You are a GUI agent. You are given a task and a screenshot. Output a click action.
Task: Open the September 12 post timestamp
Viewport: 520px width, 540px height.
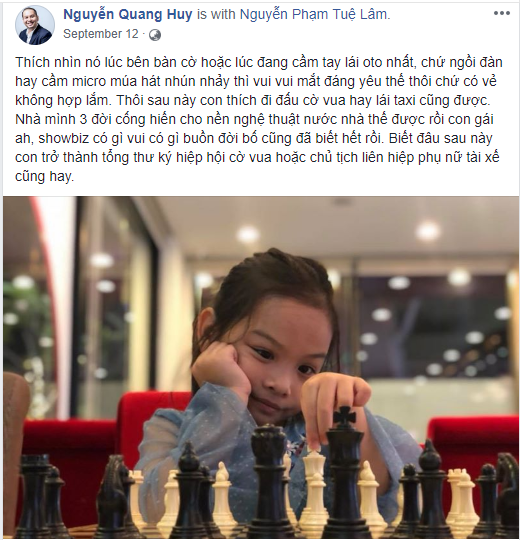click(101, 34)
